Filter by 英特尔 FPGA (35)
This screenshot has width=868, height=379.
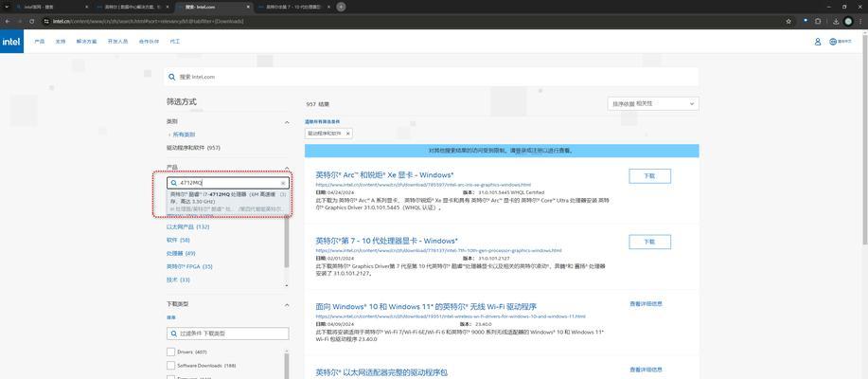pos(189,266)
